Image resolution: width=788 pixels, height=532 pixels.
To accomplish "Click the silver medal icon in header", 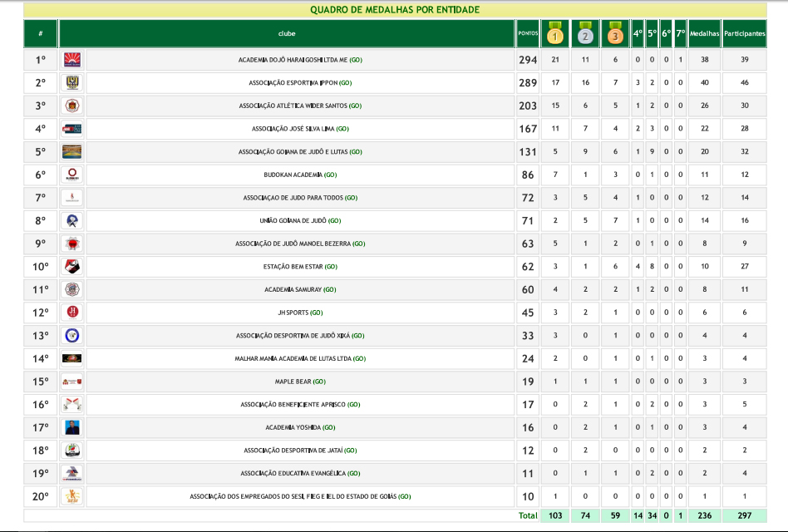I will [x=585, y=34].
